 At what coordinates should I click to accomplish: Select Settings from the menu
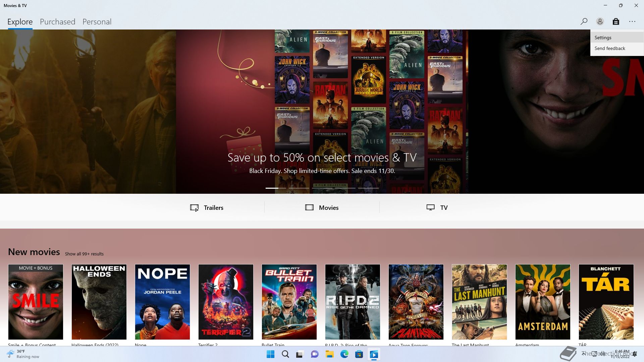[617, 38]
